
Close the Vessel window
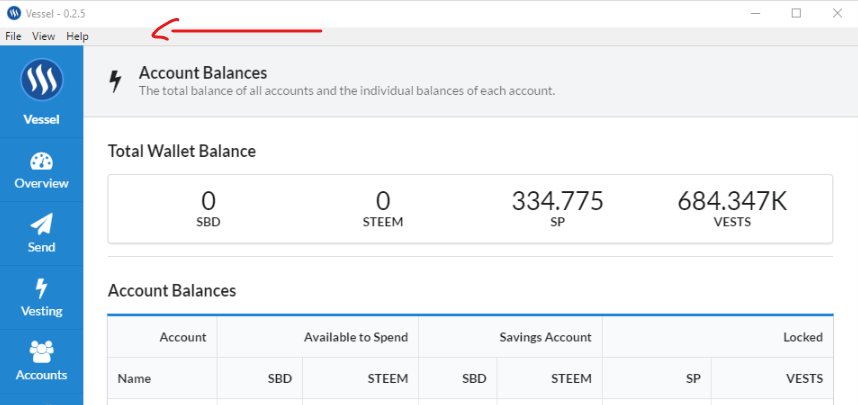tap(837, 14)
